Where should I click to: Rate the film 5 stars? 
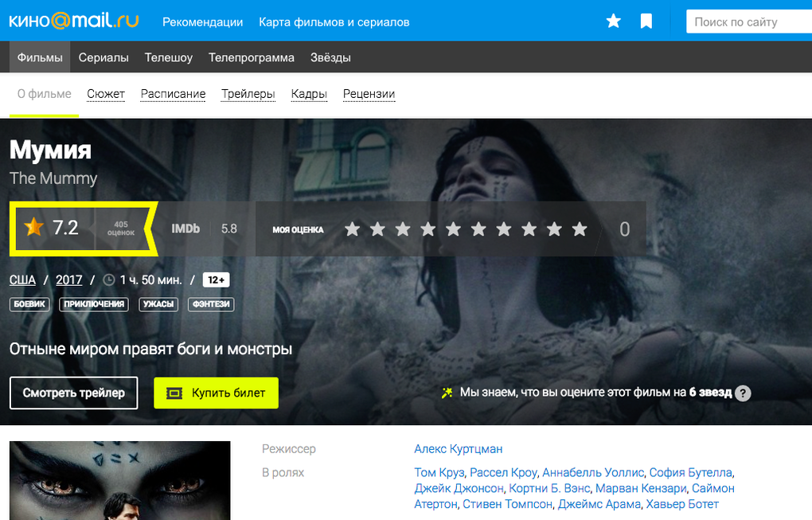click(453, 229)
